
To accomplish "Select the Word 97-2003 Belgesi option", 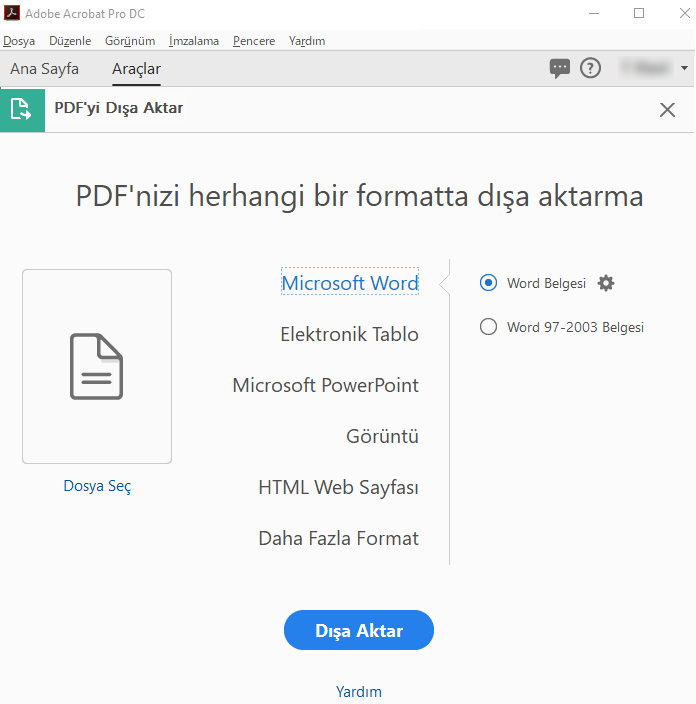I will coord(489,327).
